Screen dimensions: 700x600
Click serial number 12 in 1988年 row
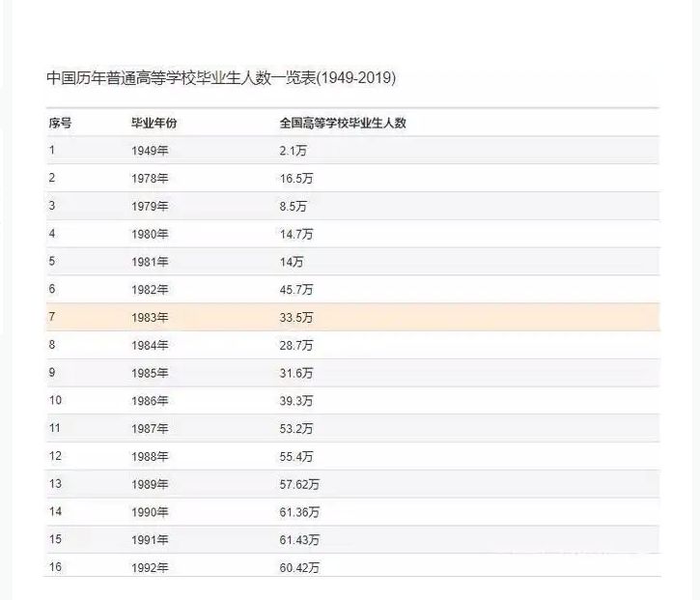(55, 455)
